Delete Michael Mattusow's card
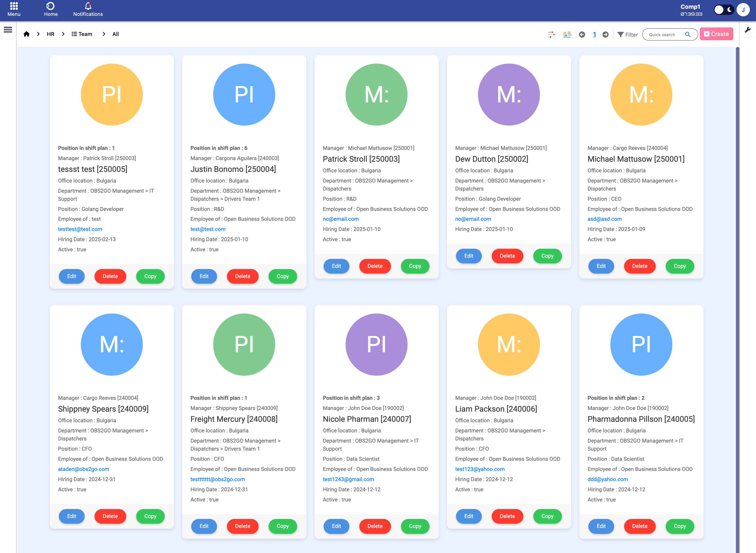 (639, 266)
